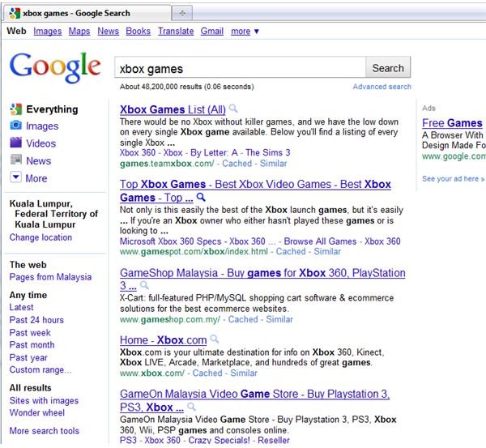Open Cached link for www.xbox.com
Screen dimensions: 486x448
207,373
